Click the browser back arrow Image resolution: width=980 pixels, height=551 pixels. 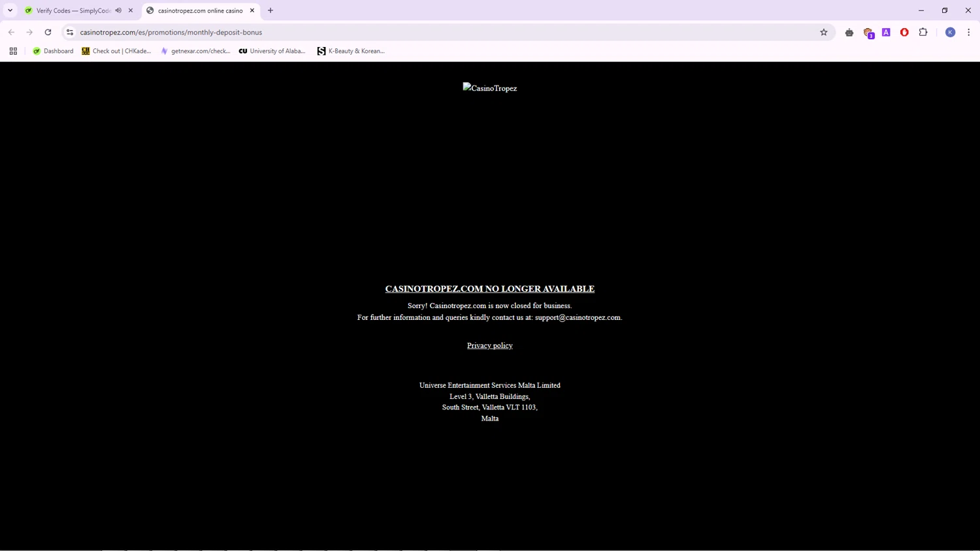pyautogui.click(x=11, y=32)
